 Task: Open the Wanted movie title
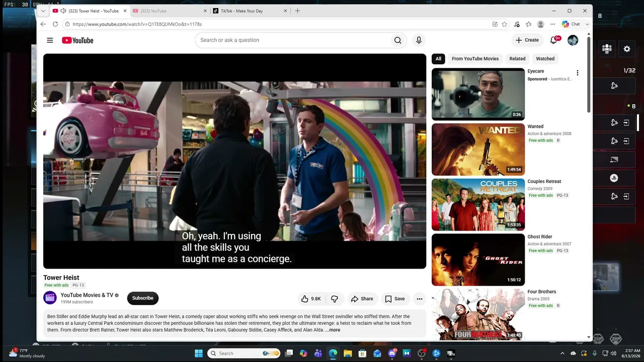pyautogui.click(x=535, y=126)
